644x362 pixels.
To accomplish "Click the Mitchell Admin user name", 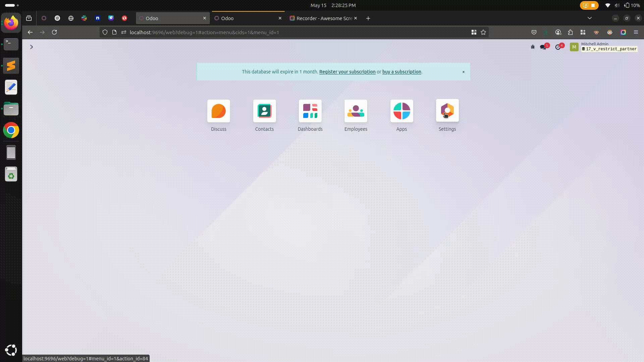I will [595, 44].
